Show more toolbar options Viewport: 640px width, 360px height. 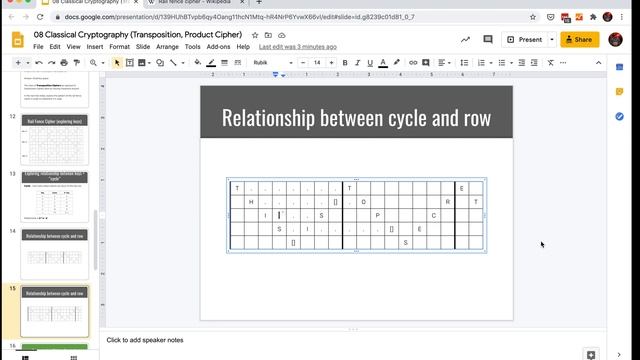click(x=563, y=63)
